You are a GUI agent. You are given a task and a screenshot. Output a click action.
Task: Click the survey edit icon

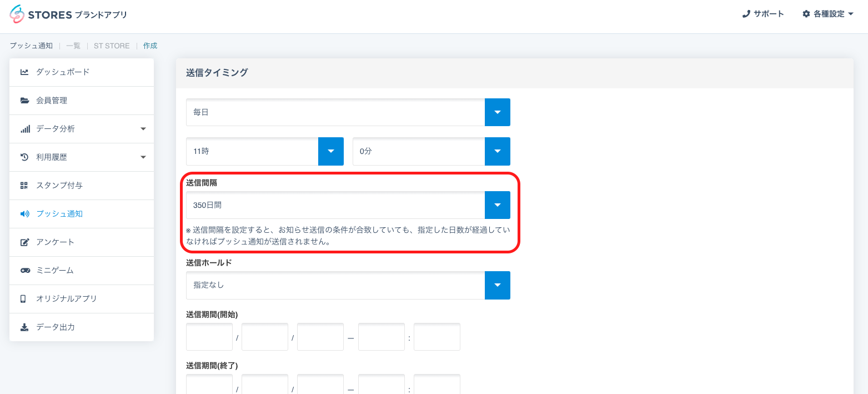click(x=24, y=242)
